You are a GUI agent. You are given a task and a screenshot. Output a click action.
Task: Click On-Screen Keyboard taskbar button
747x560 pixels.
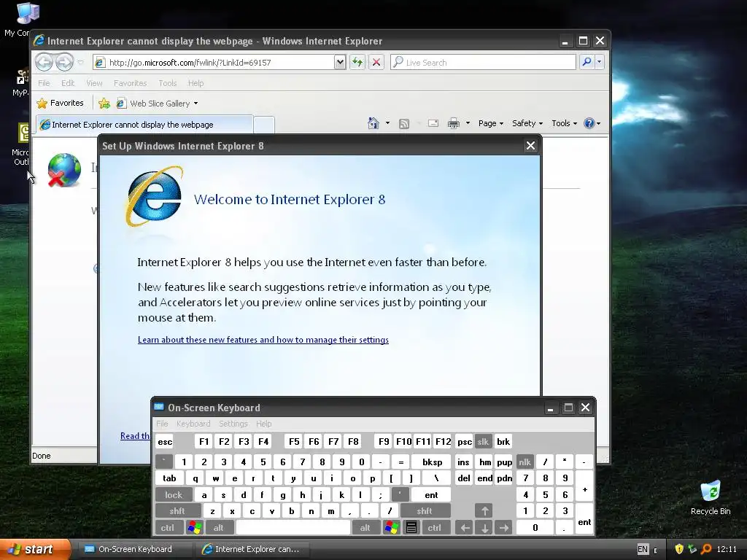click(134, 549)
